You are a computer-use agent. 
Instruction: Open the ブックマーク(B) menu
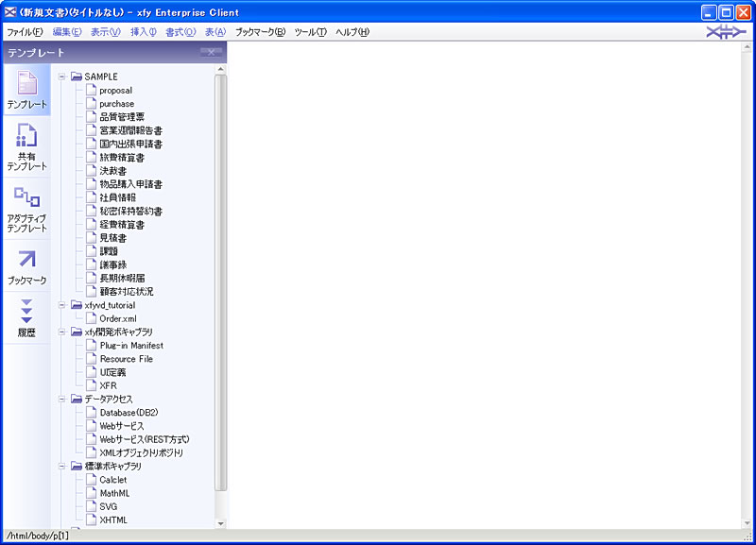click(x=261, y=32)
